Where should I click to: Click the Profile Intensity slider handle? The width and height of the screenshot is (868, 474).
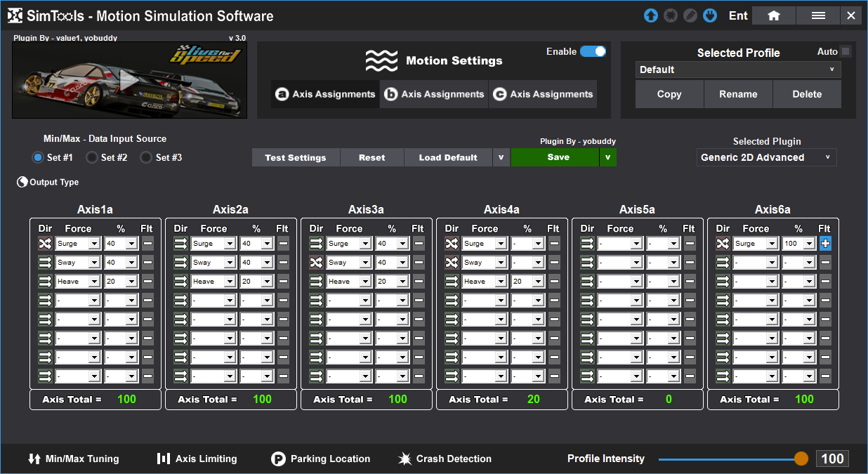801,459
